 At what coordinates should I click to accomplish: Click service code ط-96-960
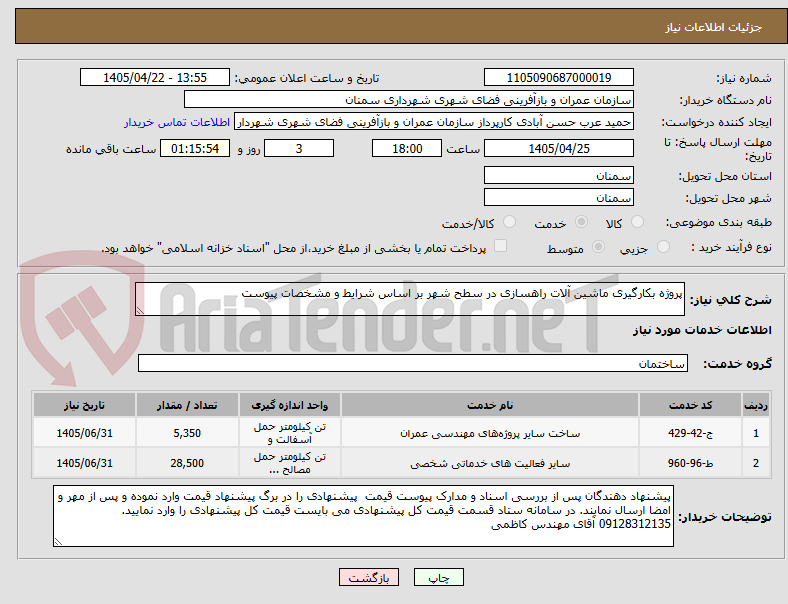click(691, 463)
